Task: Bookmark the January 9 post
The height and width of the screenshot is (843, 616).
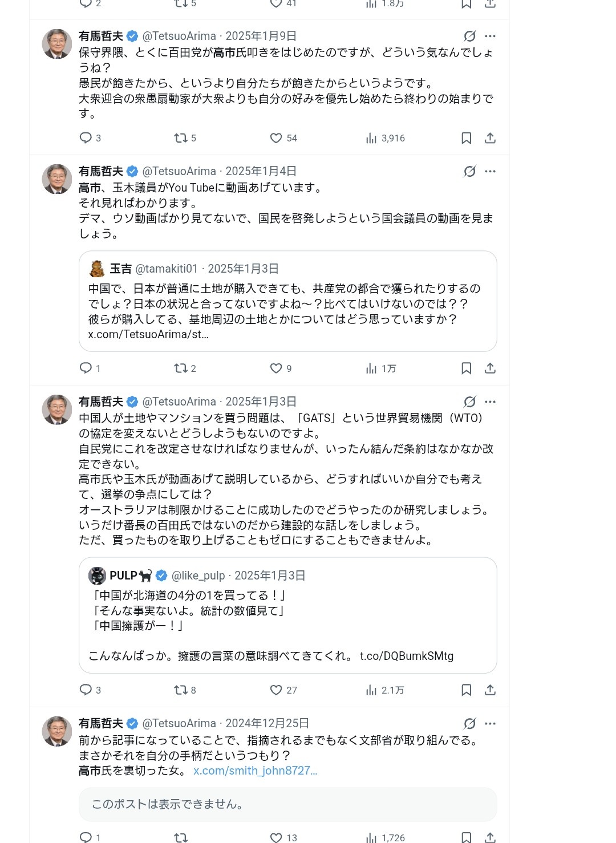Action: [x=466, y=138]
